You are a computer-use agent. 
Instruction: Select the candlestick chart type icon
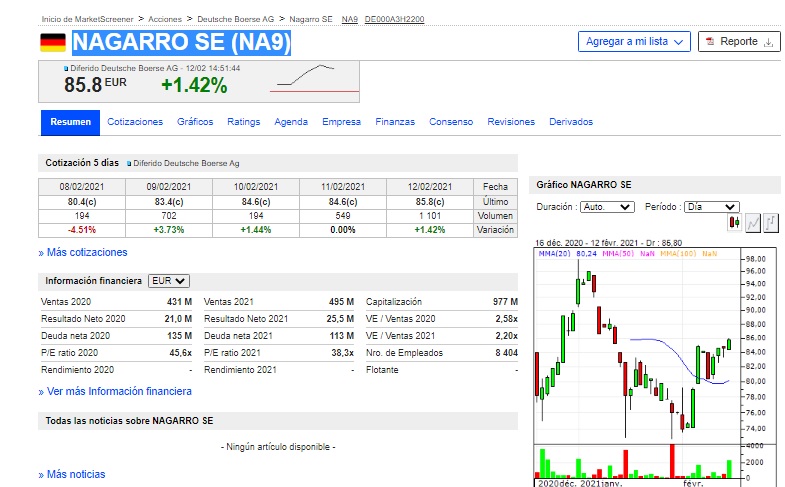tap(735, 223)
